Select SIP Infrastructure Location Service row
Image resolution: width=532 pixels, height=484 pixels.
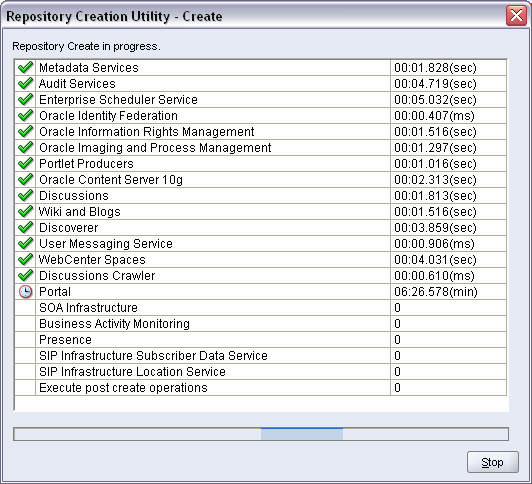pos(261,371)
